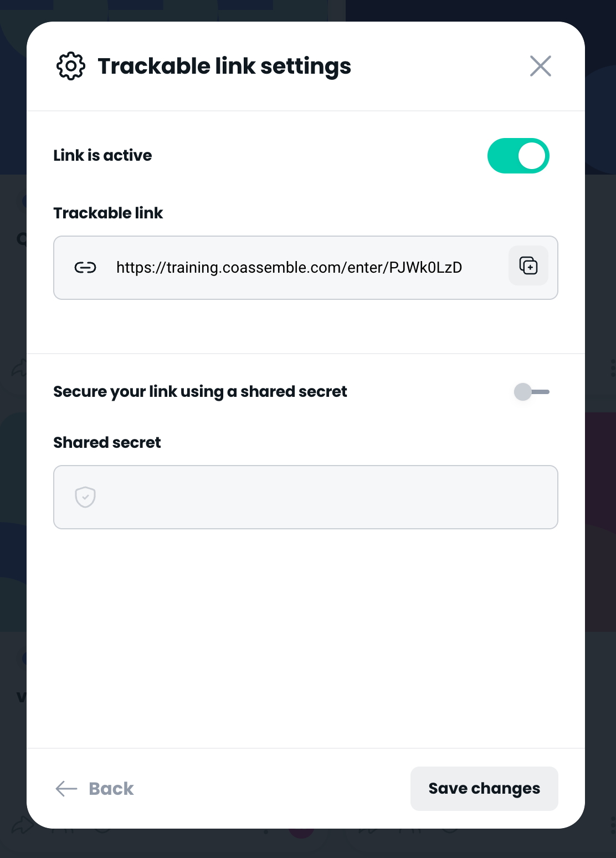Go Back using the text link

click(111, 789)
